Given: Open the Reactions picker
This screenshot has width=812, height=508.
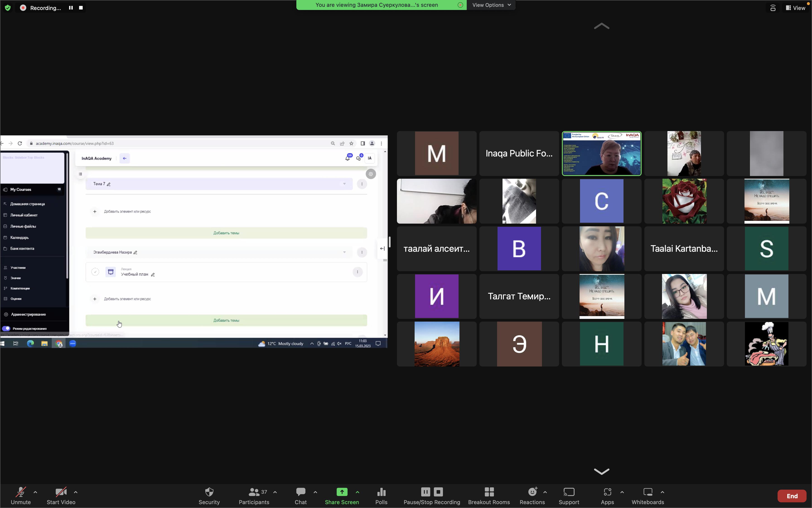Looking at the screenshot, I should coord(532,496).
